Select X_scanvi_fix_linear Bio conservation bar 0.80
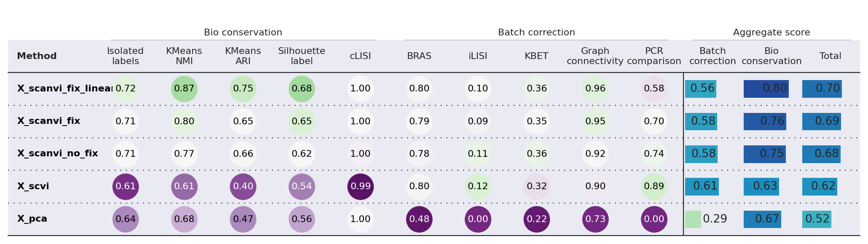Viewport: 868px width, 244px height. [x=766, y=89]
